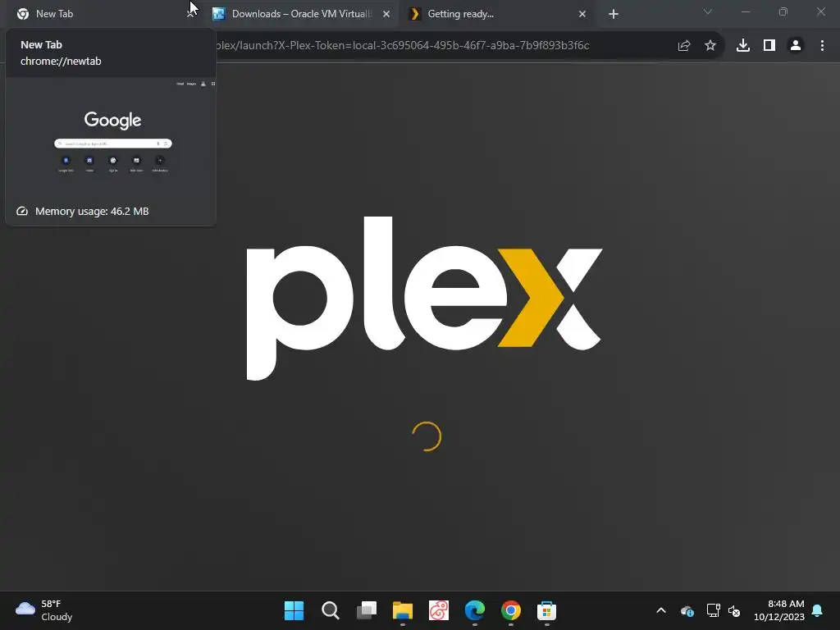Open the Windows Start menu
This screenshot has height=630, width=840.
[x=294, y=610]
